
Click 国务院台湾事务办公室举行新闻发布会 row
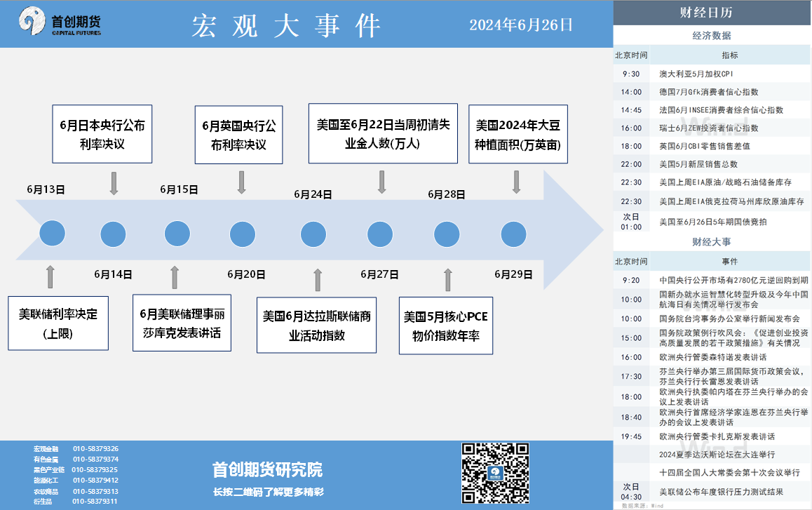click(x=712, y=318)
